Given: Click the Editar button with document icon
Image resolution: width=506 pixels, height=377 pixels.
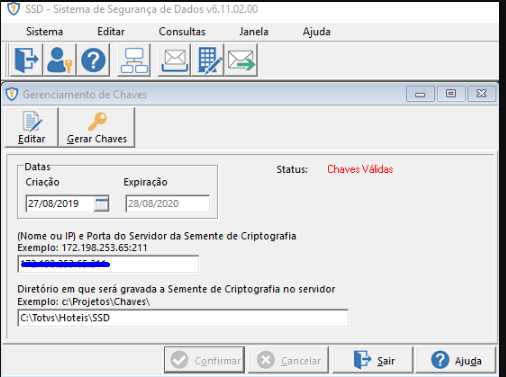Looking at the screenshot, I should pos(32,127).
